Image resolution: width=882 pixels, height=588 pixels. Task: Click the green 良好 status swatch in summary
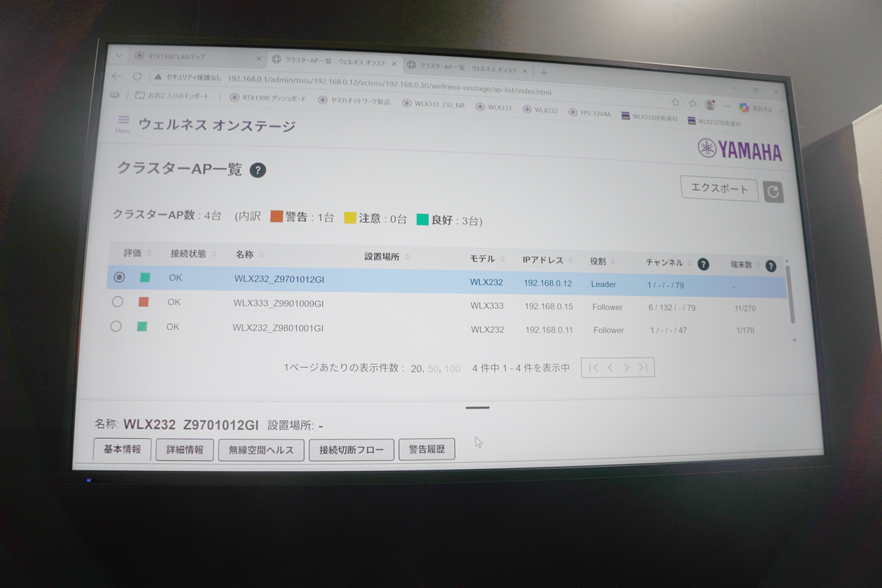(x=423, y=219)
